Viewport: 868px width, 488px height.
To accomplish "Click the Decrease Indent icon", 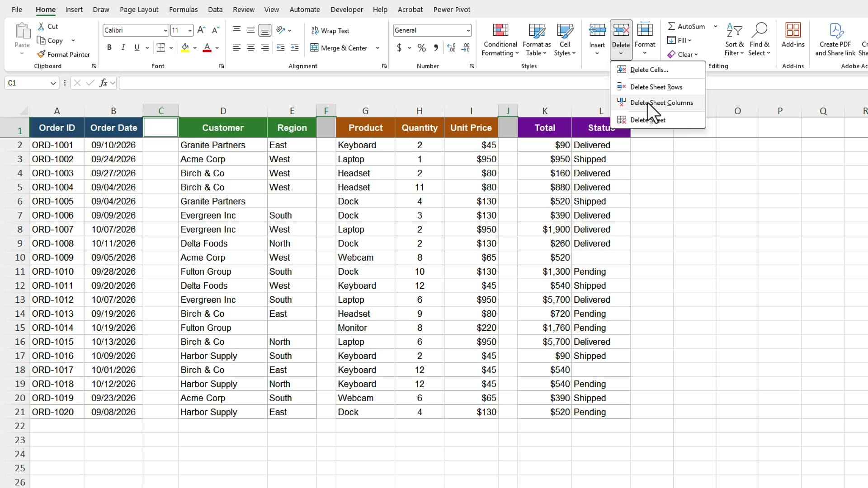I will tap(280, 48).
